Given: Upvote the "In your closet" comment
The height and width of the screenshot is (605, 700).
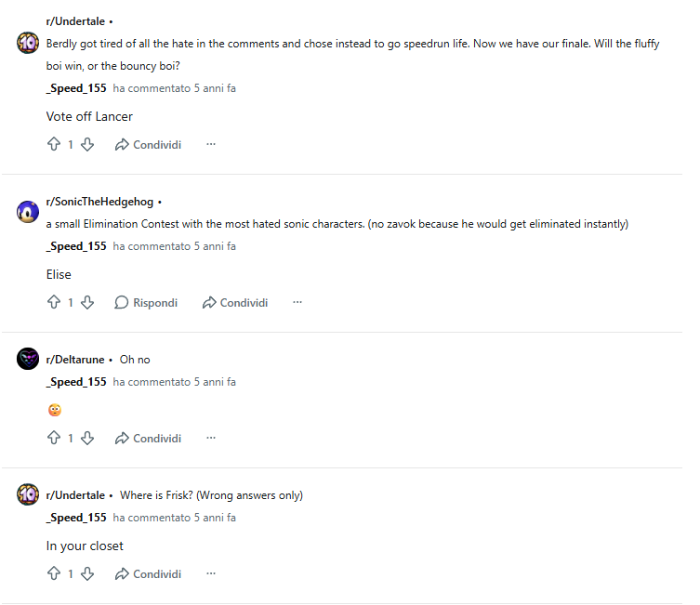Looking at the screenshot, I should (x=53, y=574).
